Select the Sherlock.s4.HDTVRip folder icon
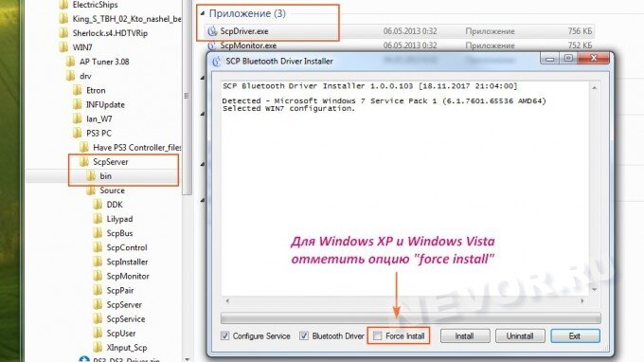 63,33
